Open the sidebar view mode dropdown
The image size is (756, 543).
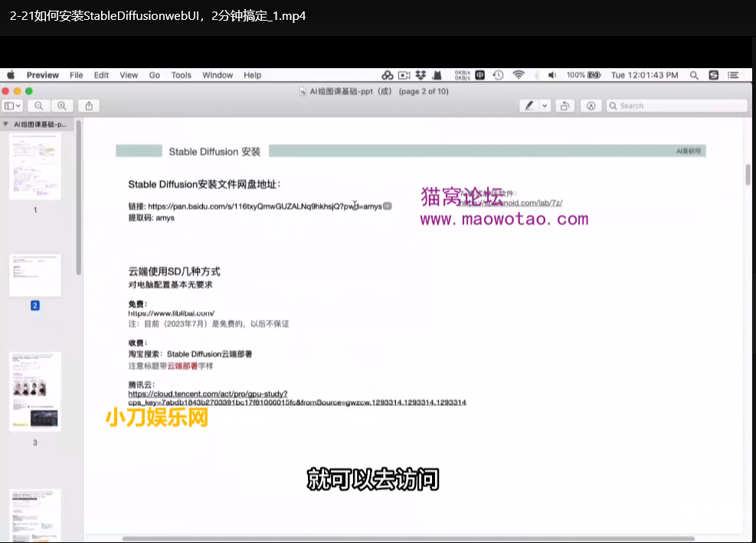[13, 106]
